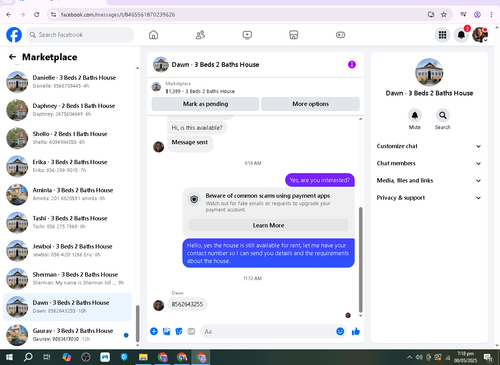Open the Facebook logo home link

[x=14, y=35]
